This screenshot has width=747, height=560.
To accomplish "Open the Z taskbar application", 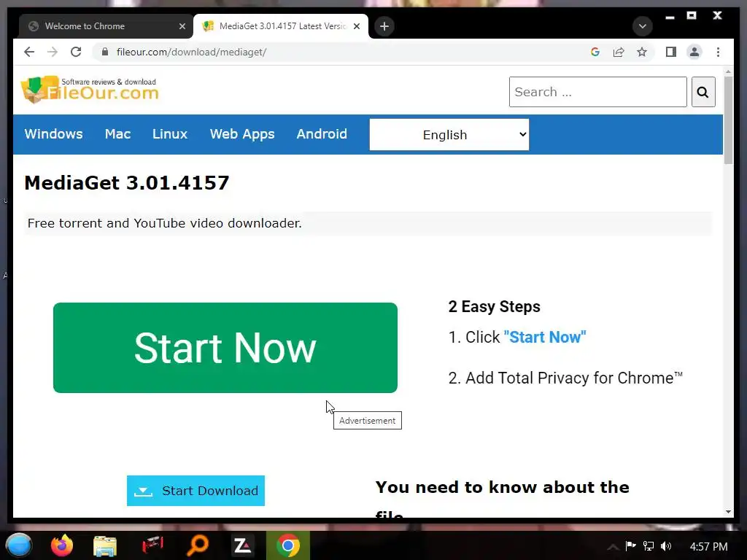I will point(242,545).
